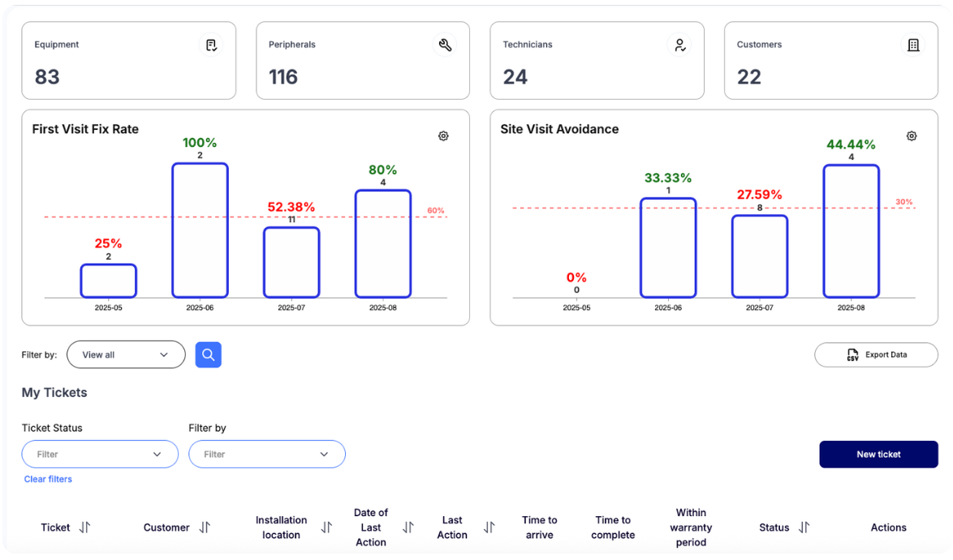Open First Visit Fix Rate settings gear

(443, 136)
